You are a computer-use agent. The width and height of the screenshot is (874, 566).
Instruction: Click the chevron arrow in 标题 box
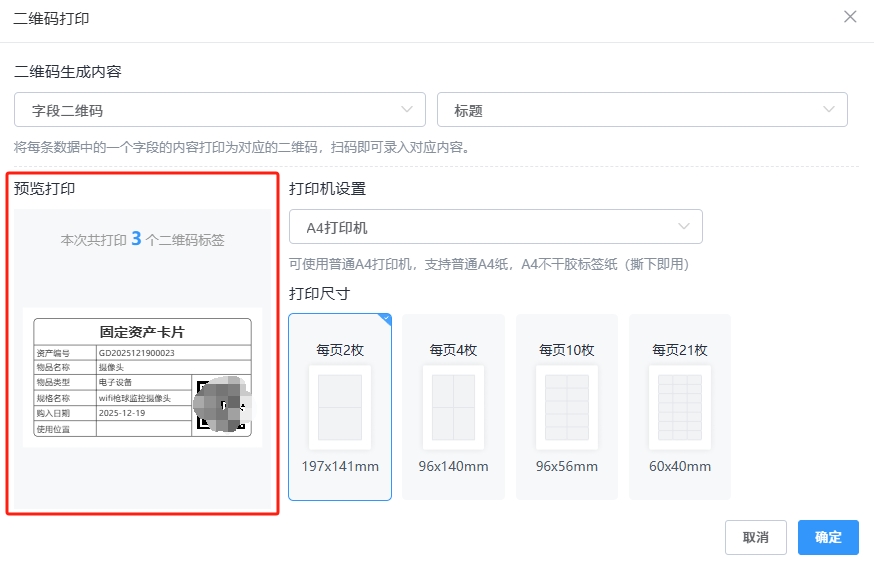click(x=828, y=110)
